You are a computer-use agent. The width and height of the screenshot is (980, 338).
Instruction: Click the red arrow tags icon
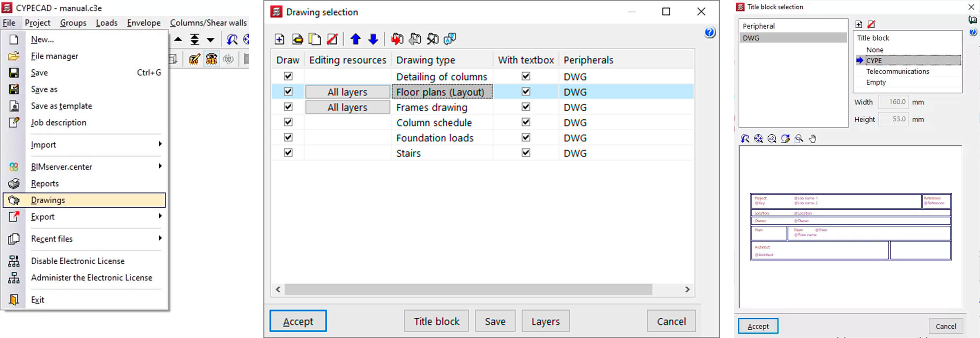tap(397, 39)
